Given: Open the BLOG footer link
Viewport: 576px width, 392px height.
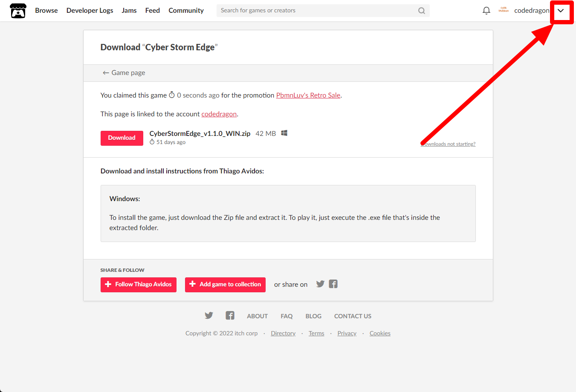Looking at the screenshot, I should click(x=313, y=316).
